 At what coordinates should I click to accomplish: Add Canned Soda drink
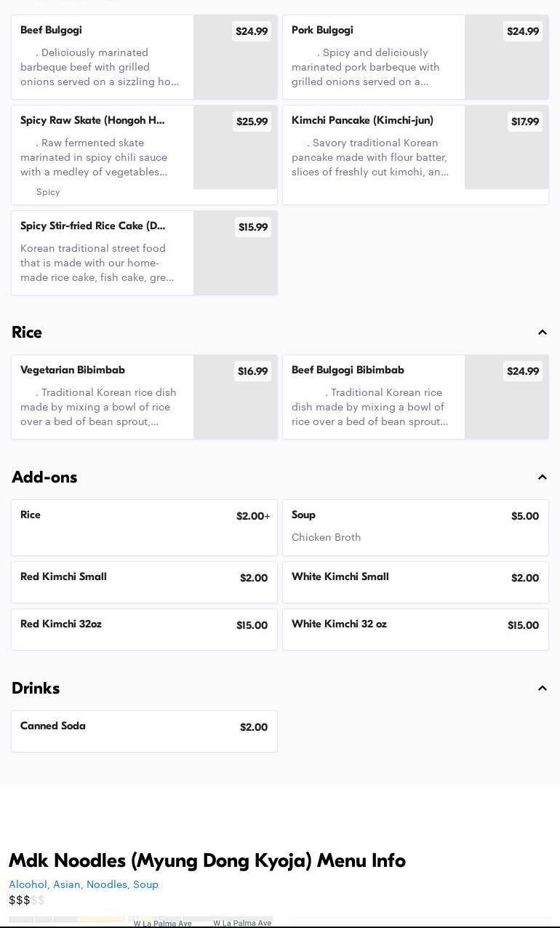pos(144,731)
